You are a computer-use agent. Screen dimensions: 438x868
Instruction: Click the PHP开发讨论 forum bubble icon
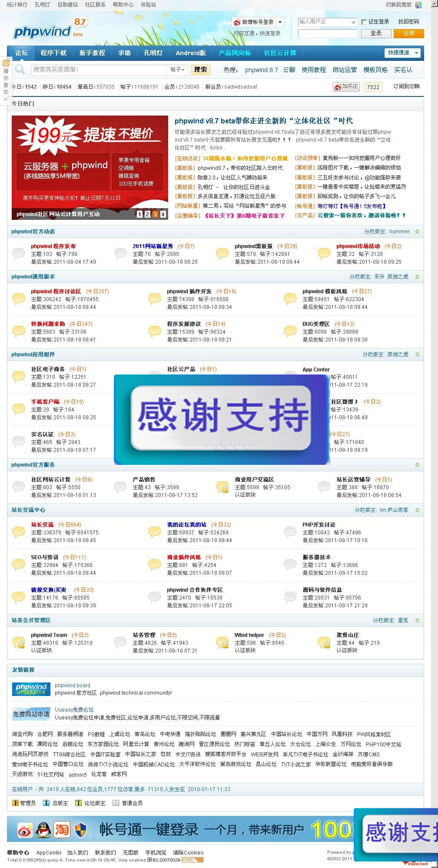[x=290, y=532]
